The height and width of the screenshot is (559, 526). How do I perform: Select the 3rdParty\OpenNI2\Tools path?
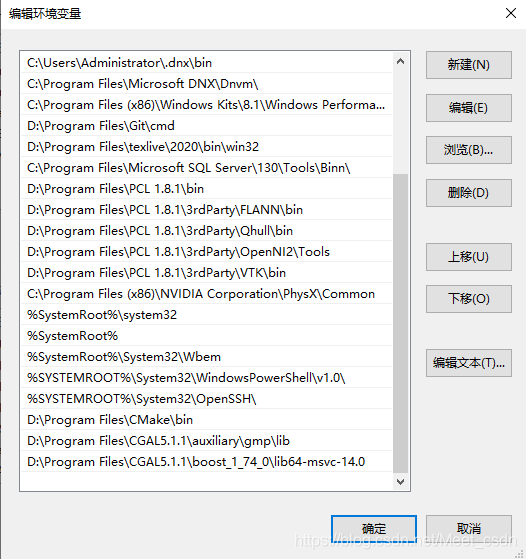pyautogui.click(x=206, y=252)
